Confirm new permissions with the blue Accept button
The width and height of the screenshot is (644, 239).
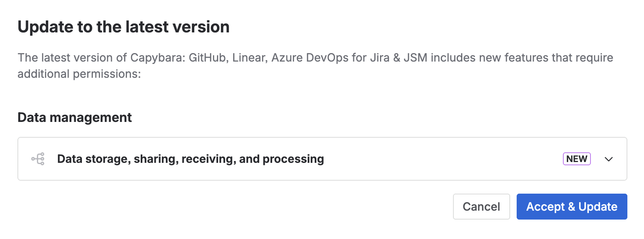(x=572, y=207)
